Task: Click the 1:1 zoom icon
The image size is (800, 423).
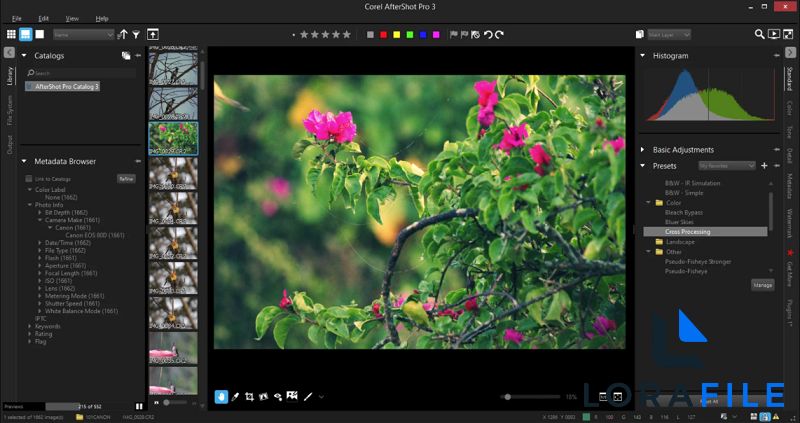Action: point(603,396)
